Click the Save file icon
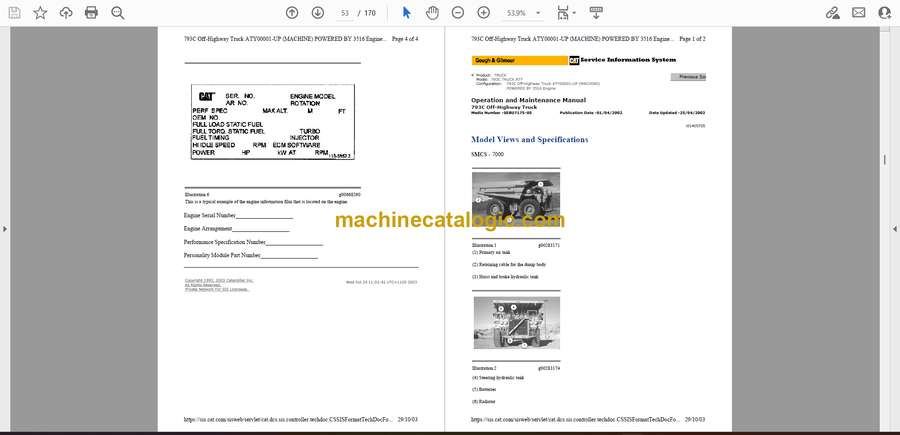This screenshot has height=435, width=900. pyautogui.click(x=14, y=13)
